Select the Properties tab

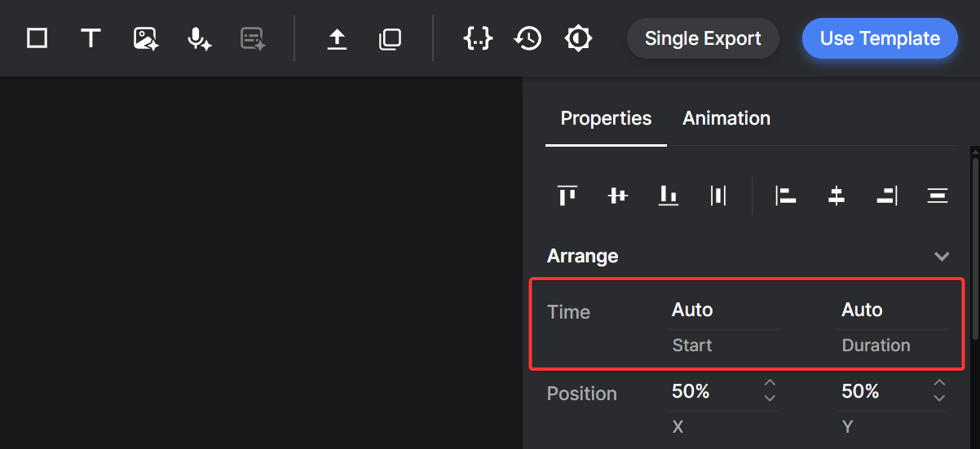click(x=606, y=118)
